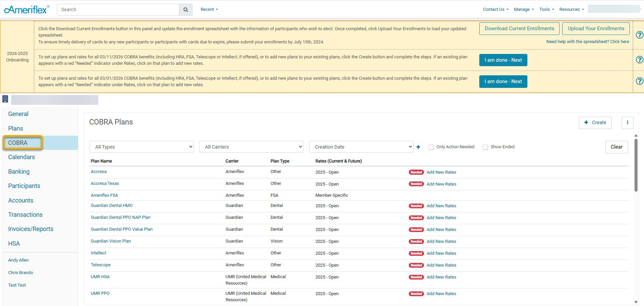Click help icon for enrollment spreadsheet row
The image size is (644, 306).
pos(639,35)
